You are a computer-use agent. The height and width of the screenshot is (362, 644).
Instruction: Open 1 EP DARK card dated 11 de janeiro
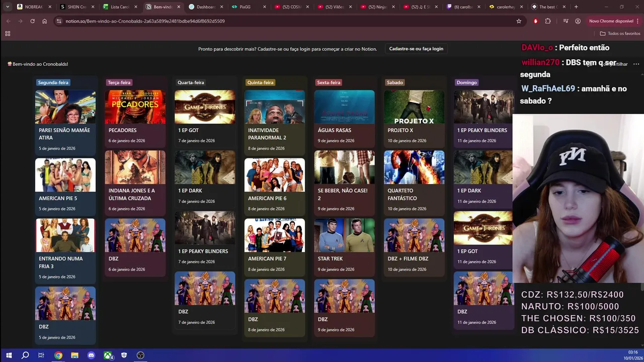point(484,178)
